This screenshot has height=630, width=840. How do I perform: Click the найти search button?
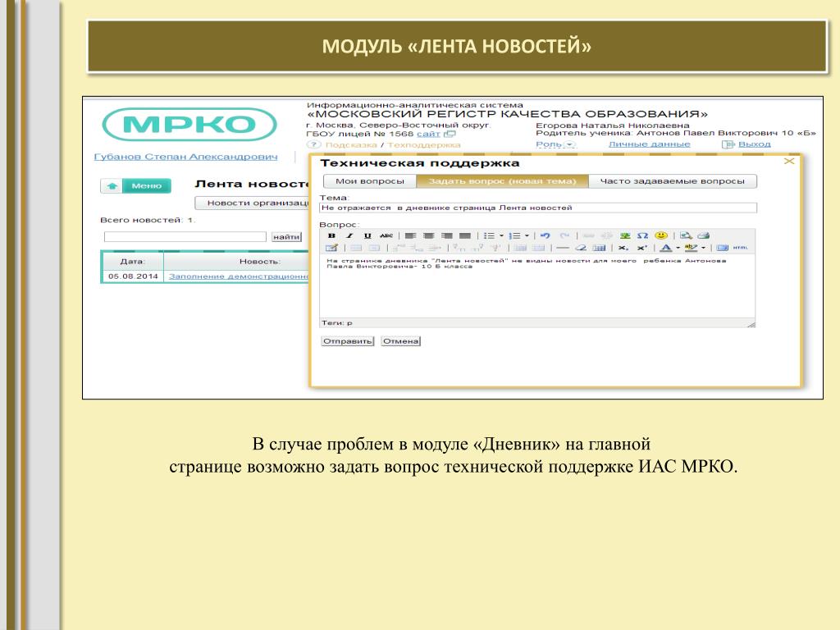(286, 237)
